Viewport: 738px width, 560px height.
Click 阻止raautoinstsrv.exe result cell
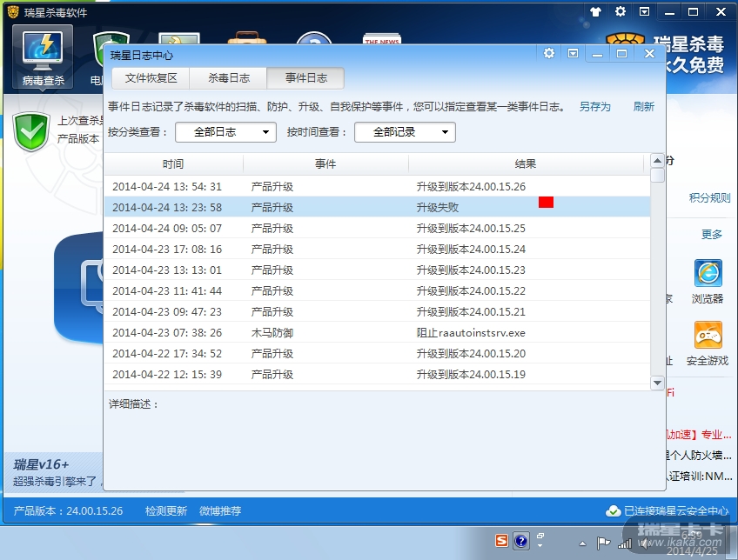(x=471, y=333)
